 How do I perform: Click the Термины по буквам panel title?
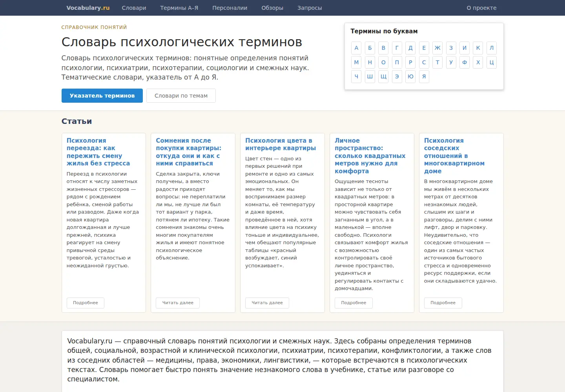pos(384,31)
